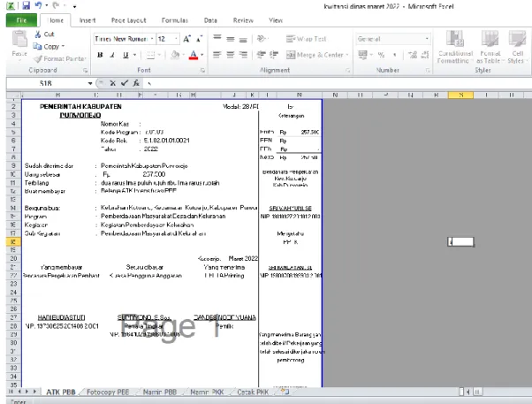
Task: Open Cell Styles gallery
Action: 517,47
